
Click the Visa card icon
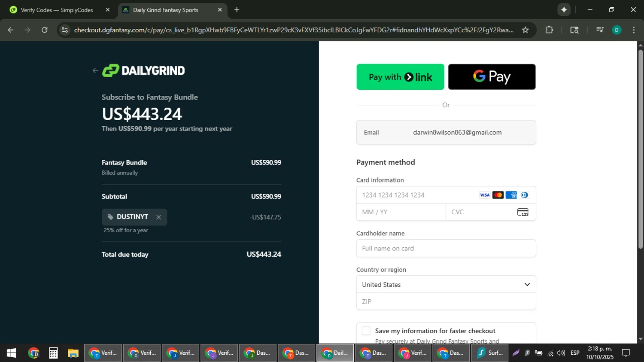tap(485, 195)
